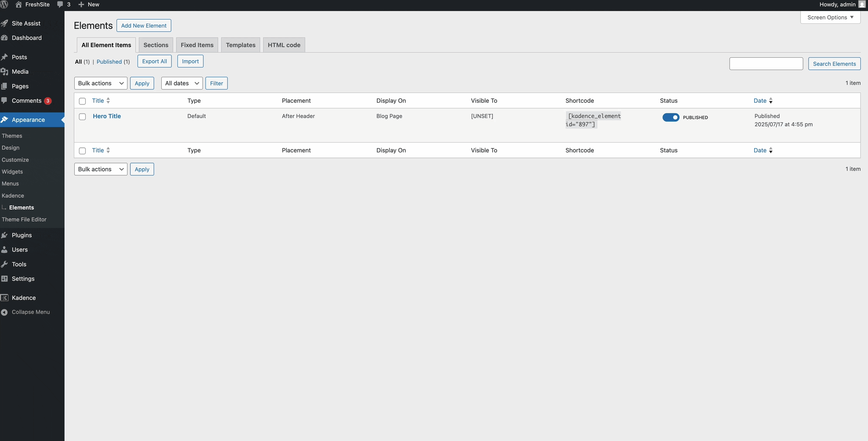Screen dimensions: 868x441
Task: Open the comments bubble icon in admin bar
Action: (x=60, y=4)
